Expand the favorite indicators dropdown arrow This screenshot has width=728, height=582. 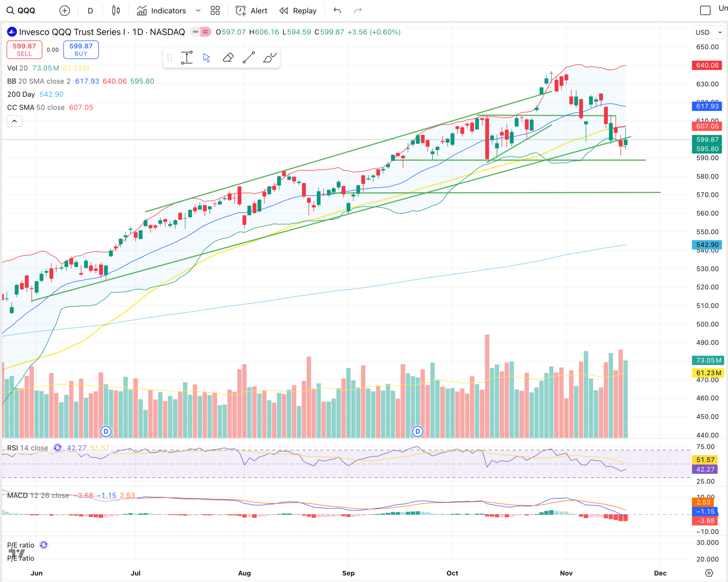pos(198,11)
